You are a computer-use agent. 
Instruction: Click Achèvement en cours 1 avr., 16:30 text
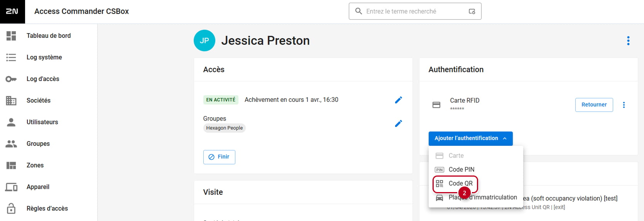point(291,100)
